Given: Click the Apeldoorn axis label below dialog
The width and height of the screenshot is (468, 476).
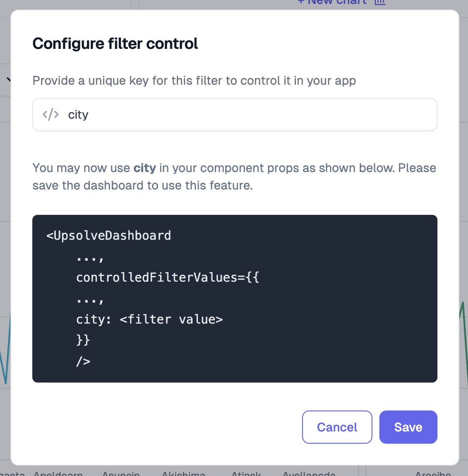Looking at the screenshot, I should (x=58, y=473).
